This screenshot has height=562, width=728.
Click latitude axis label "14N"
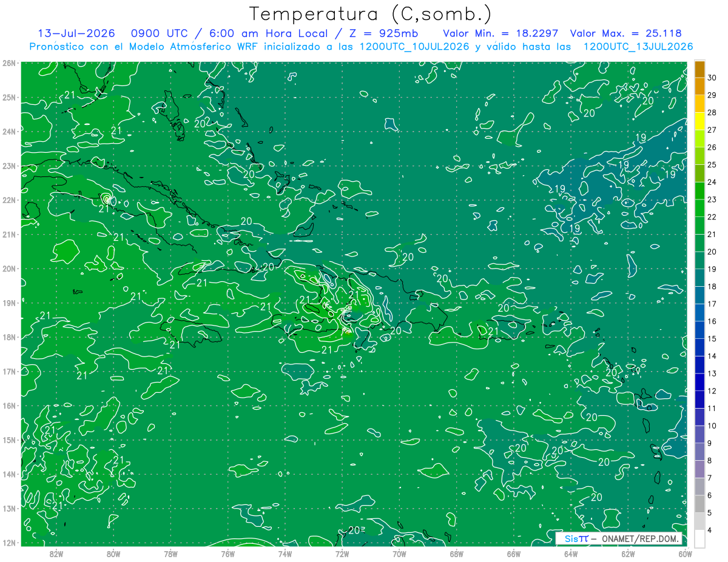point(9,474)
